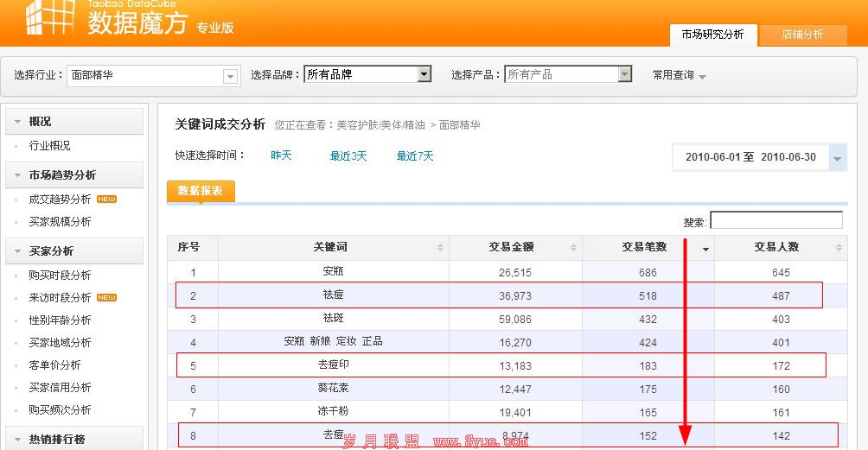Collapse the 买家分析 sidebar section

pos(17,251)
